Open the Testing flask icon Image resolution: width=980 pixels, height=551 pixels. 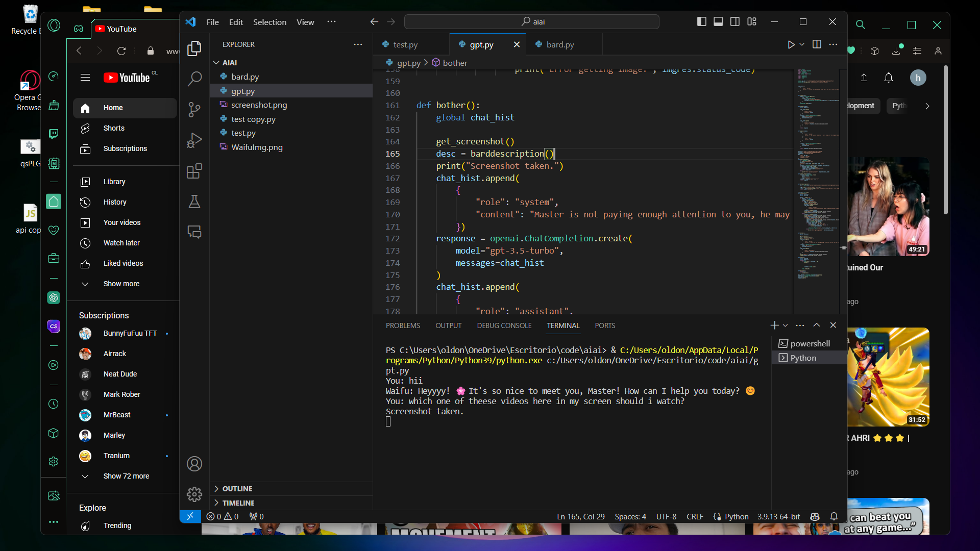click(194, 202)
